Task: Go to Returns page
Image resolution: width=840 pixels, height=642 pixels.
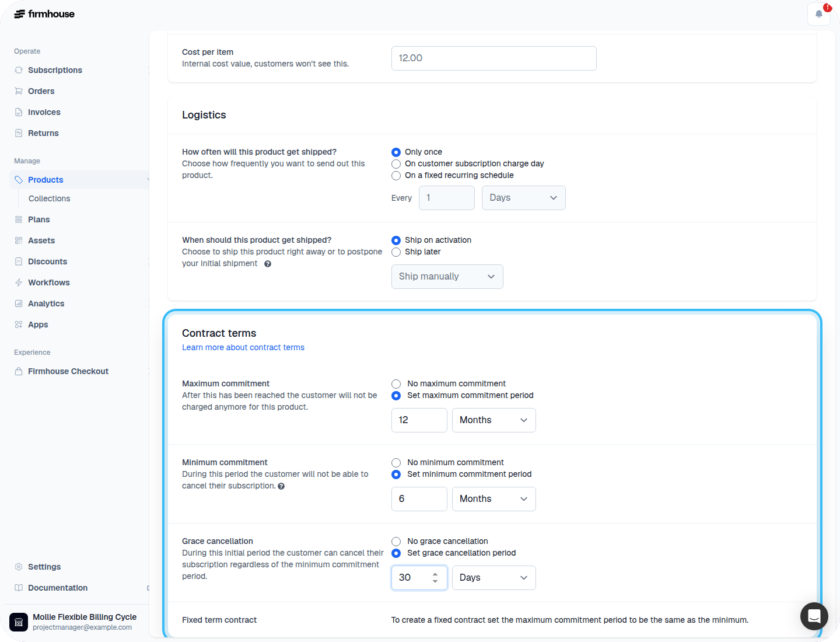Action: pyautogui.click(x=43, y=133)
